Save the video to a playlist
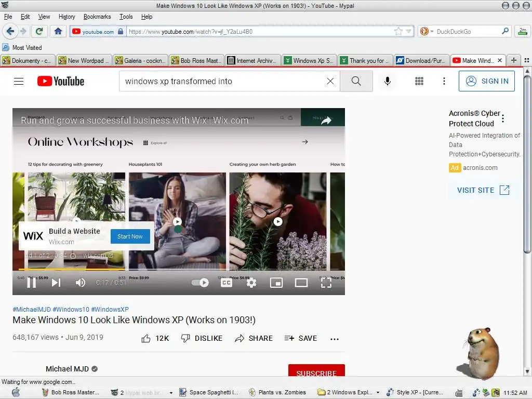Viewport: 532px width, 399px height. [x=301, y=338]
